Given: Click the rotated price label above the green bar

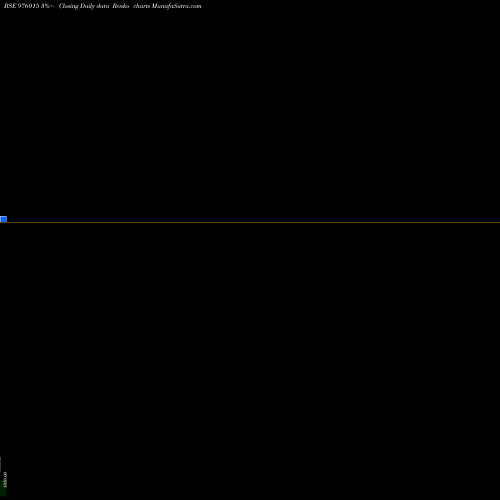Looking at the screenshot, I should pyautogui.click(x=5, y=480).
